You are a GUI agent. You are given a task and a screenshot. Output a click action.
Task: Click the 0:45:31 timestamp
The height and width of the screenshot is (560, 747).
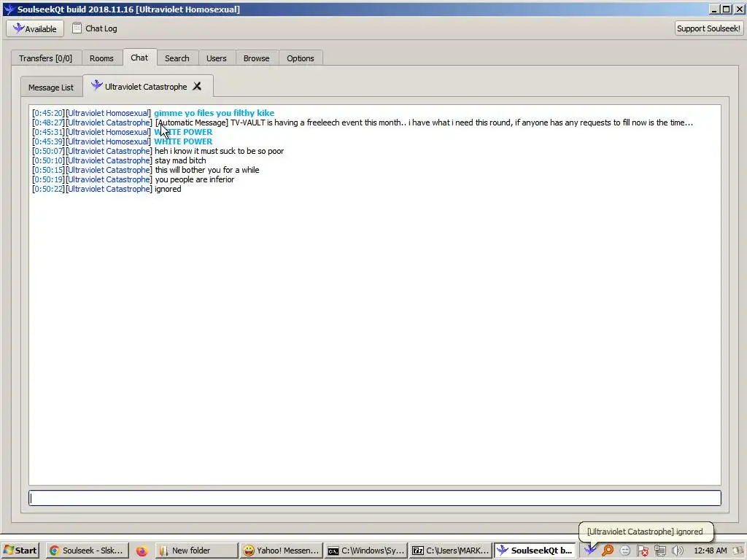(48, 132)
